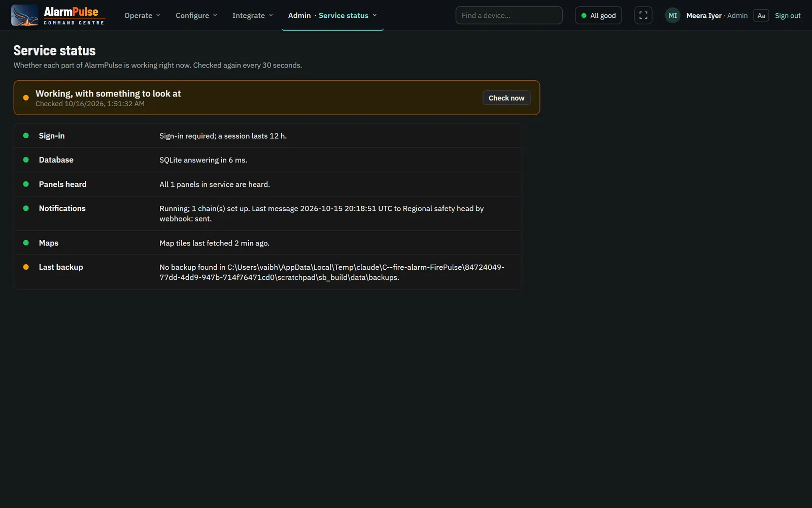The image size is (812, 508).
Task: Click the Sign out link
Action: tap(788, 15)
